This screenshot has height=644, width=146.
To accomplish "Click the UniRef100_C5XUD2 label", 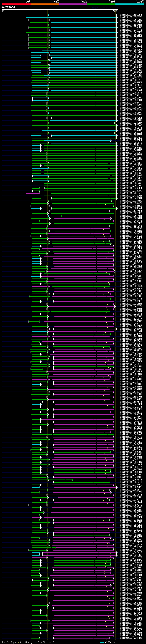I will tap(131, 27).
